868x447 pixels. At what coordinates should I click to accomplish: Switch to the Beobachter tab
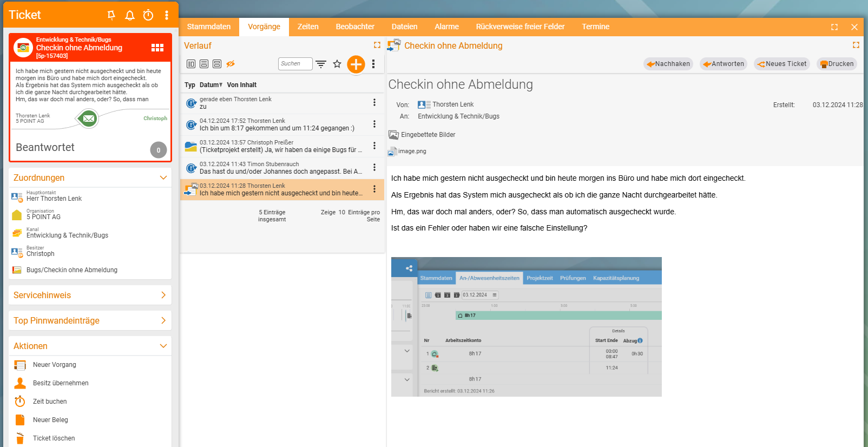tap(355, 27)
